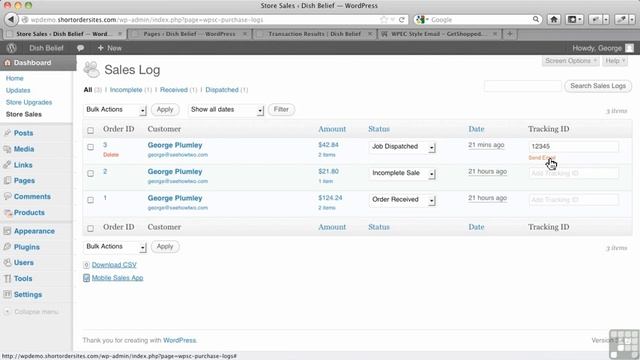
Task: Click the Plugins icon in sidebar
Action: 7,247
